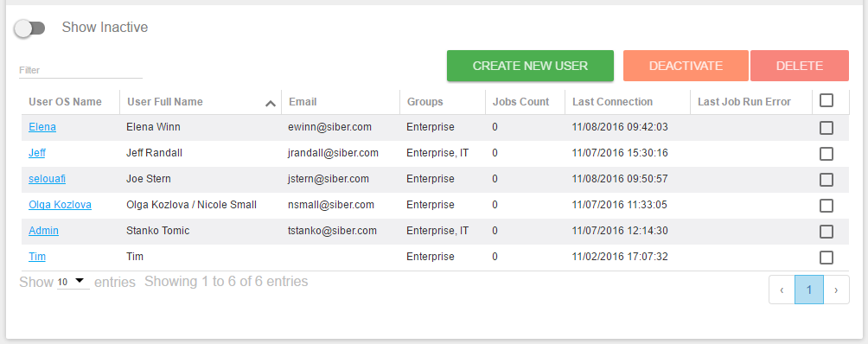Focus the Filter input field
This screenshot has width=868, height=344.
(80, 70)
